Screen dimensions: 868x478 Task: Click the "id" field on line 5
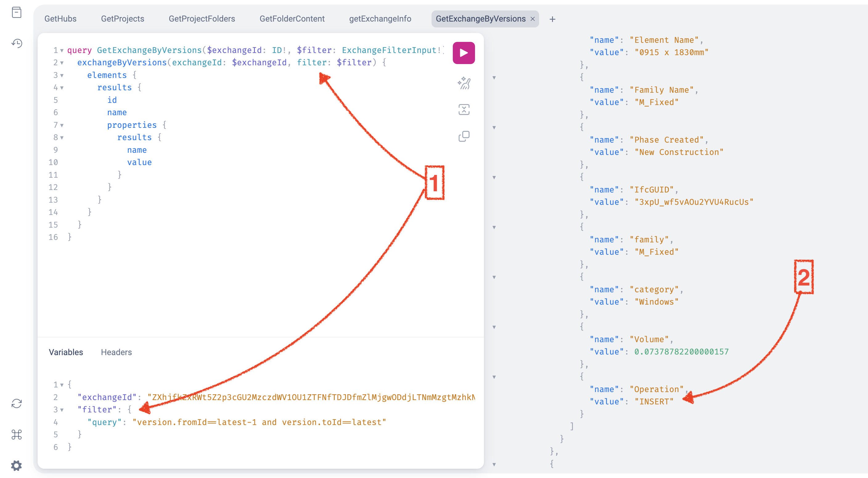click(x=112, y=100)
